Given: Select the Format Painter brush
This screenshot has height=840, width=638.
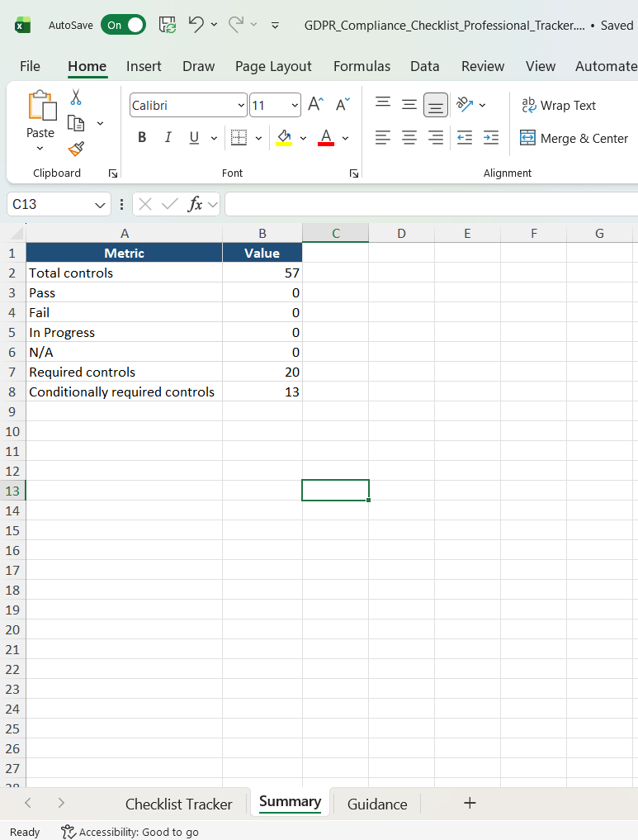Looking at the screenshot, I should 76,149.
